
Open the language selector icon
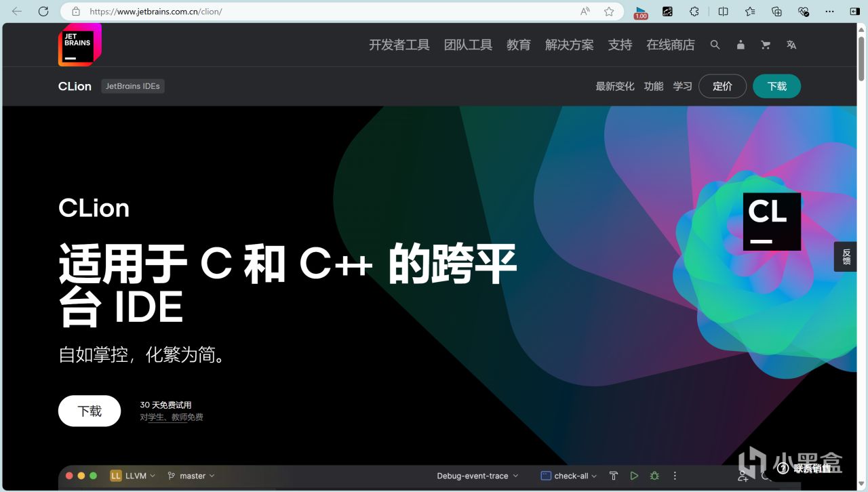pyautogui.click(x=791, y=45)
